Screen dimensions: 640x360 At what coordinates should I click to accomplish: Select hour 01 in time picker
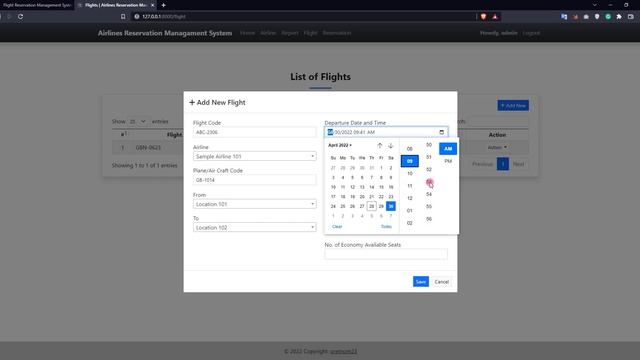point(410,211)
